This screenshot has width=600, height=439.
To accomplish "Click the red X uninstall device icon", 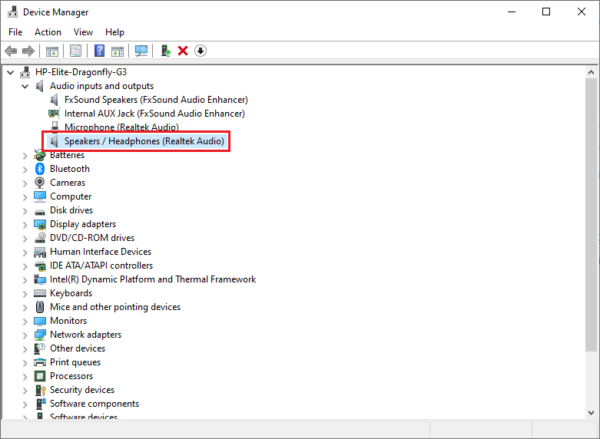I will [183, 51].
